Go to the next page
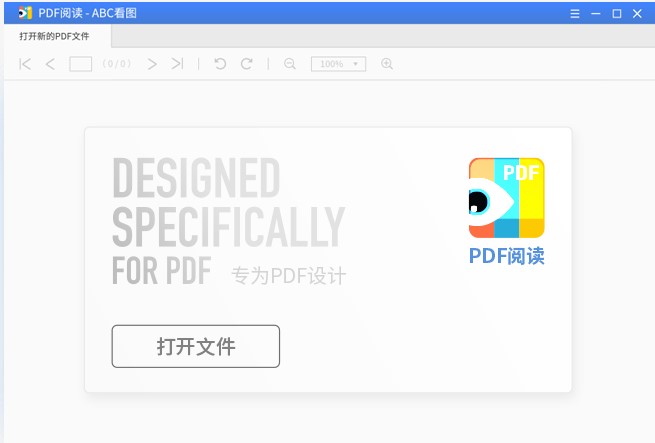The width and height of the screenshot is (655, 443). point(152,64)
